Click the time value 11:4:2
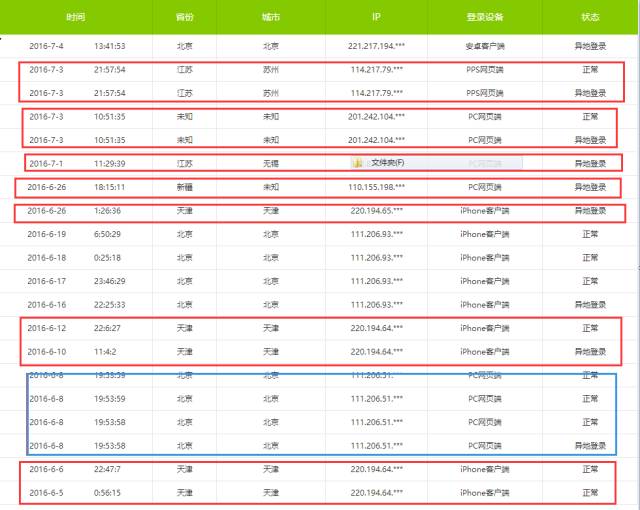The height and width of the screenshot is (510, 640). 105,352
